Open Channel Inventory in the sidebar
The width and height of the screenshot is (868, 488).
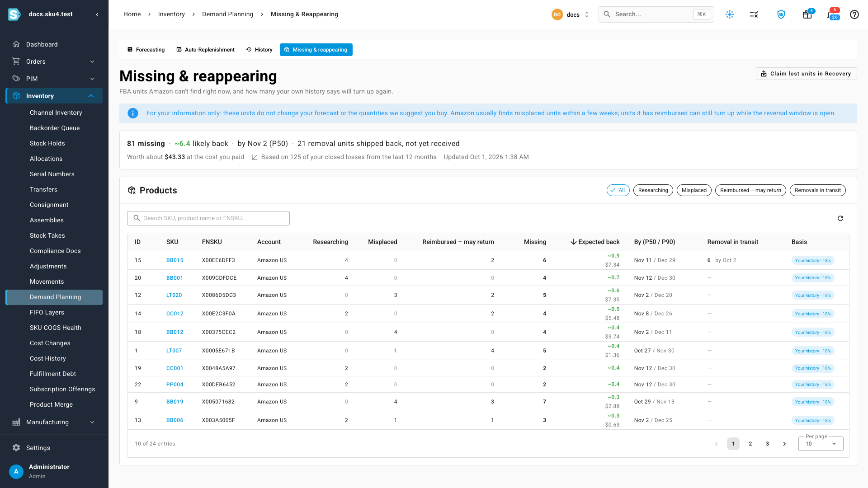point(56,113)
